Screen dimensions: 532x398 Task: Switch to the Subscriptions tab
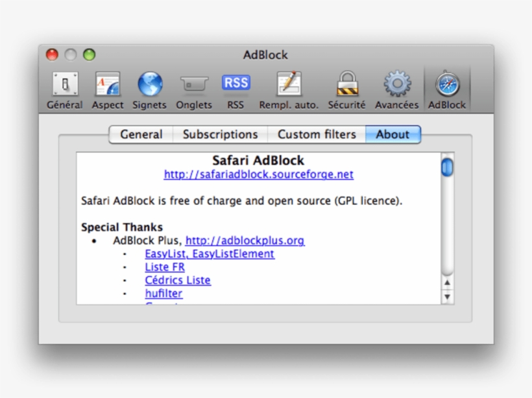(220, 134)
